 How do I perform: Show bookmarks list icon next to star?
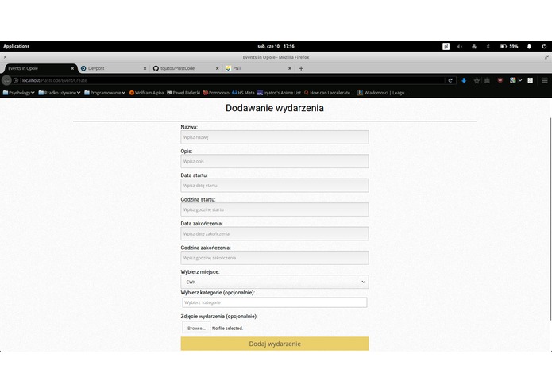click(x=487, y=80)
